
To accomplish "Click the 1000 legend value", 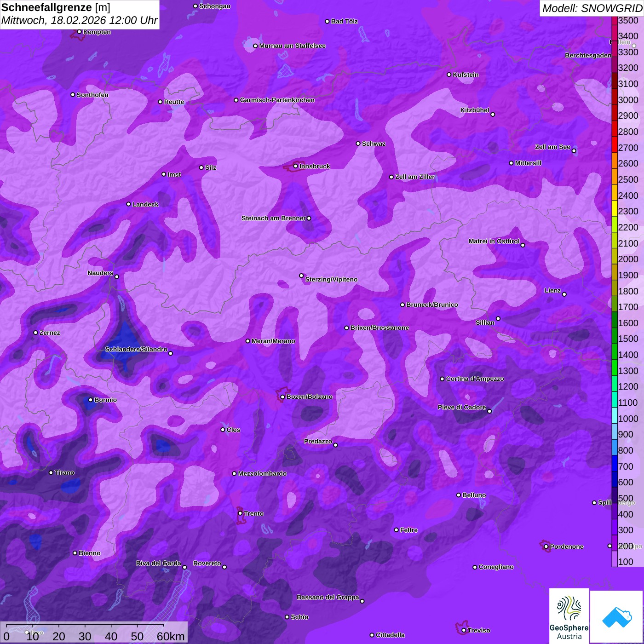I will click(x=628, y=419).
